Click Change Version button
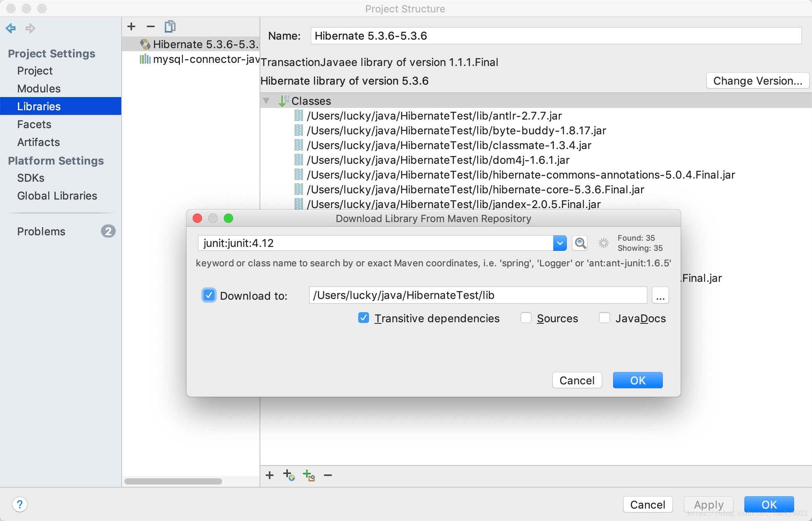The image size is (812, 521). (x=758, y=81)
